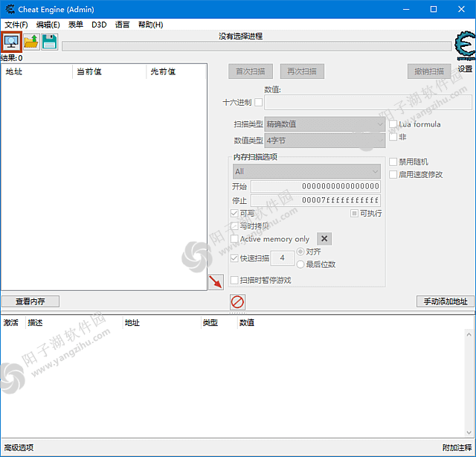Click 撤销扫描 undo scan button
This screenshot has height=457, width=476.
click(429, 71)
